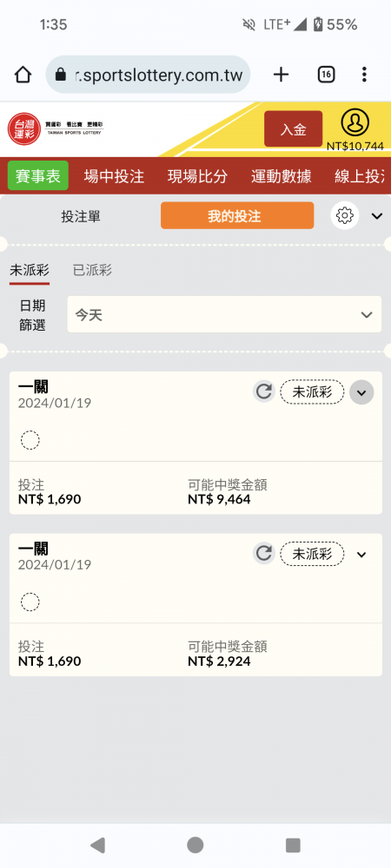Open the user account profile icon
391x868 pixels.
[x=355, y=123]
